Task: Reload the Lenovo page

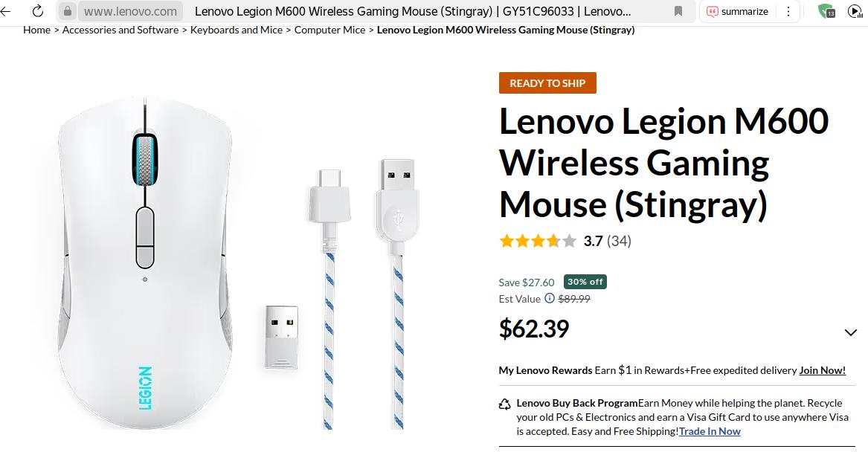Action: [38, 11]
